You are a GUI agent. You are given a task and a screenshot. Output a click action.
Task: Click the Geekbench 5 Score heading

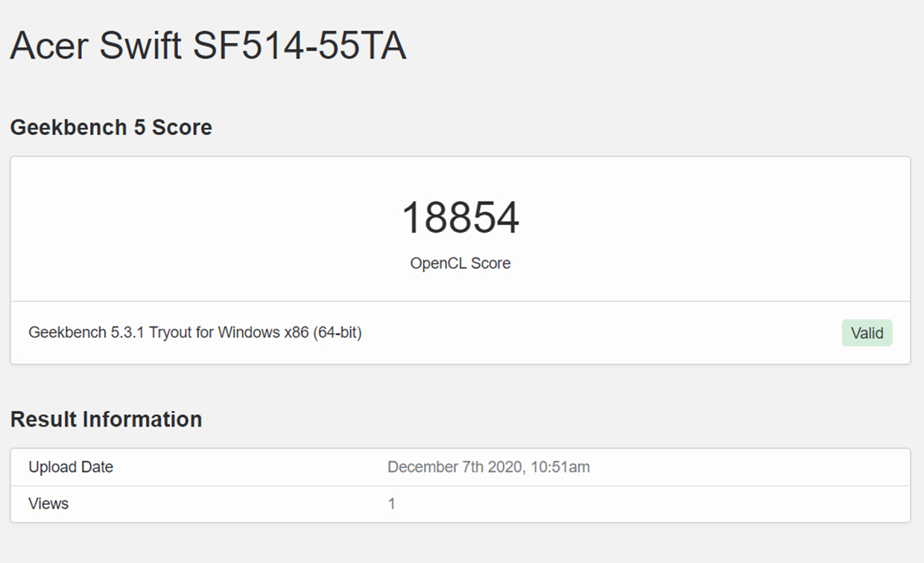[111, 128]
